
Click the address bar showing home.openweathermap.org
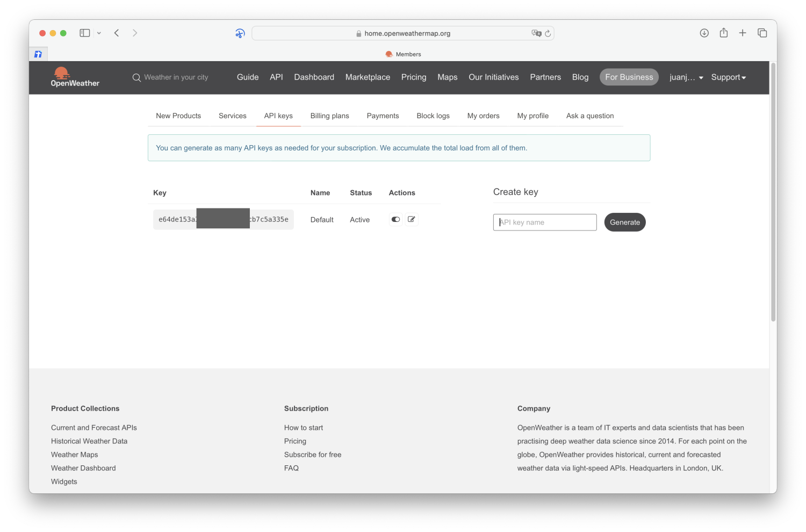pyautogui.click(x=403, y=33)
